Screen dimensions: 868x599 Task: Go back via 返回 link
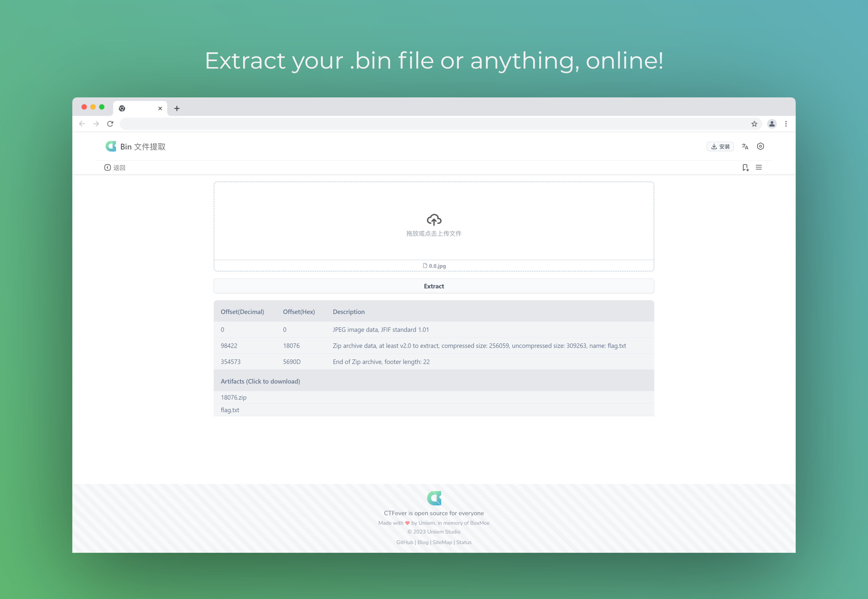click(115, 167)
